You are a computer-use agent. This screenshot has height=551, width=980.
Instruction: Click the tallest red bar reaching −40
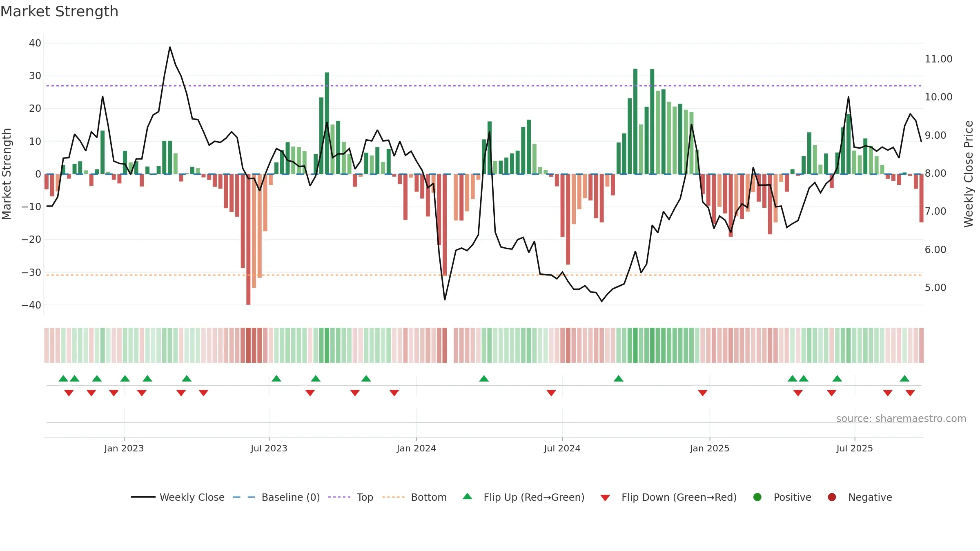[248, 240]
